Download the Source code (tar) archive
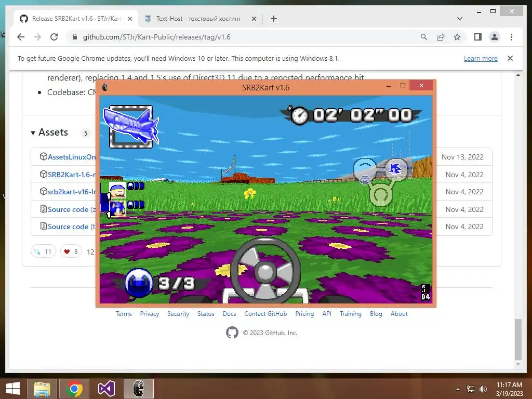The image size is (532, 399). (x=72, y=227)
